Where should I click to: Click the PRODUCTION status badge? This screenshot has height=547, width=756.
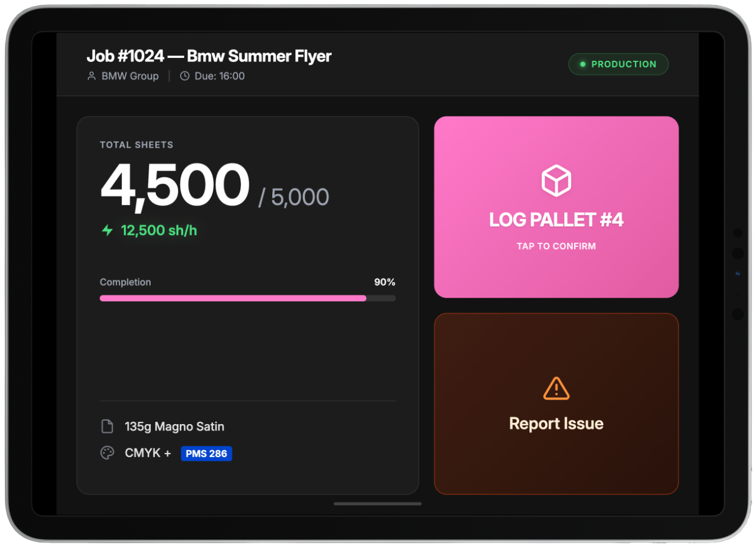click(618, 64)
